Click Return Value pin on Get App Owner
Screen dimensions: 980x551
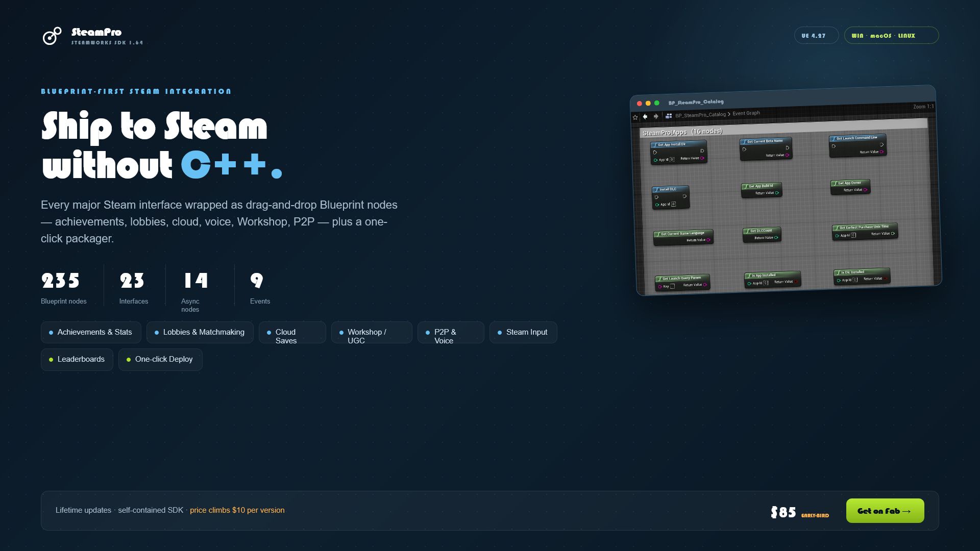point(865,190)
